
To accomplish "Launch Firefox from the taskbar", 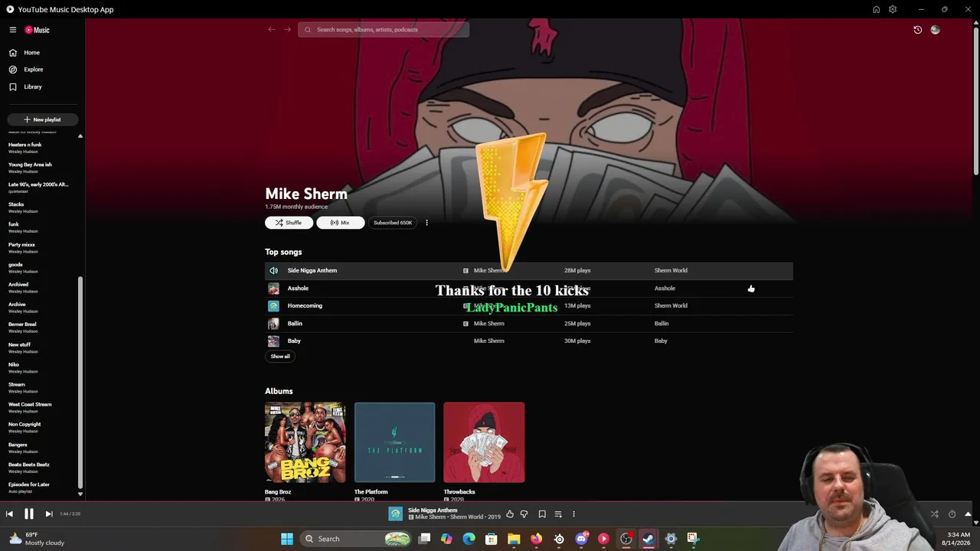I will pyautogui.click(x=536, y=539).
